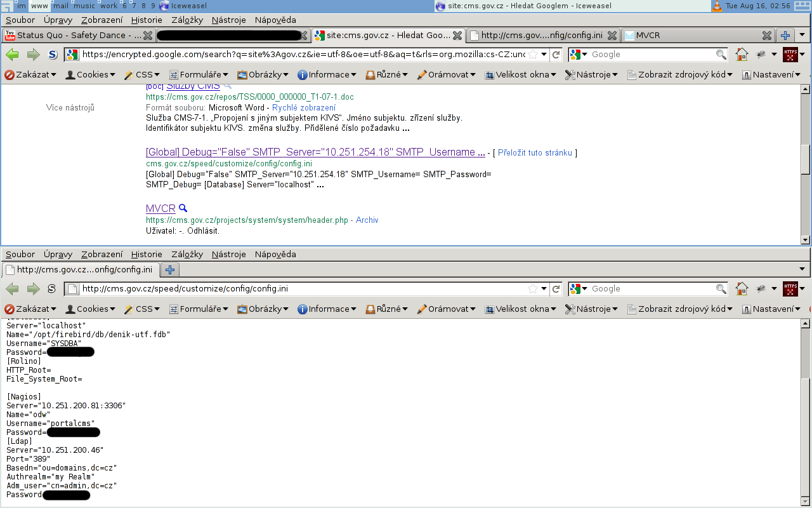The height and width of the screenshot is (508, 812).
Task: Open a new tab in the config.ini window
Action: click(x=169, y=270)
